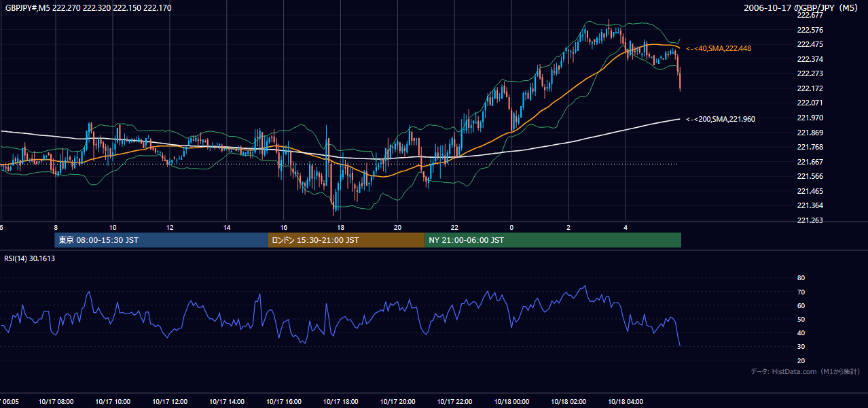Click the 221.364 price axis label
Viewport: 868px width, 408px height.
(x=810, y=205)
